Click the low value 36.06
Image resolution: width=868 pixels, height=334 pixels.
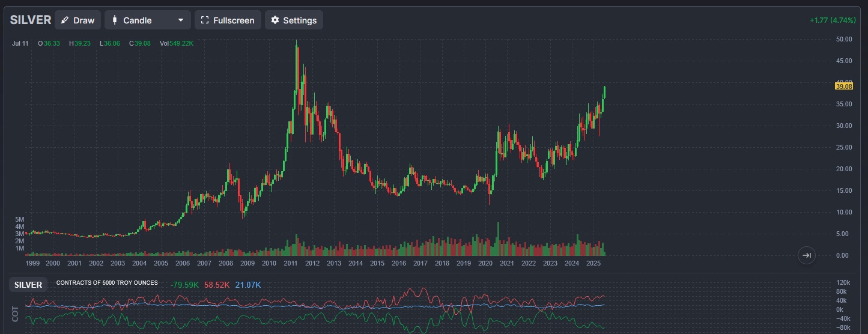point(112,43)
